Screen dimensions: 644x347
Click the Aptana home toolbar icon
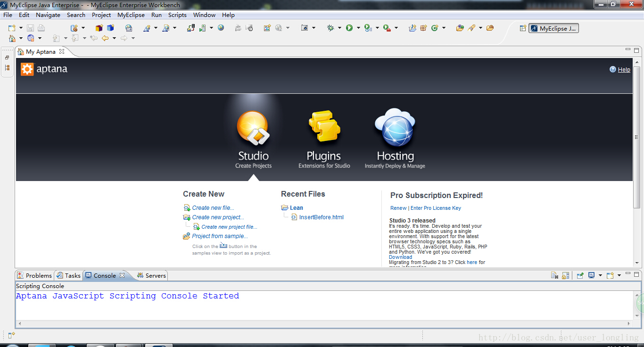[12, 38]
